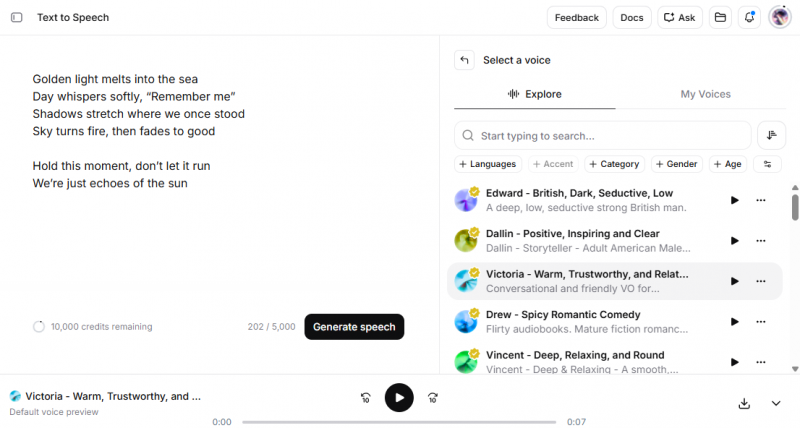Toggle the sidebar panel icon
The height and width of the screenshot is (428, 800).
click(16, 17)
